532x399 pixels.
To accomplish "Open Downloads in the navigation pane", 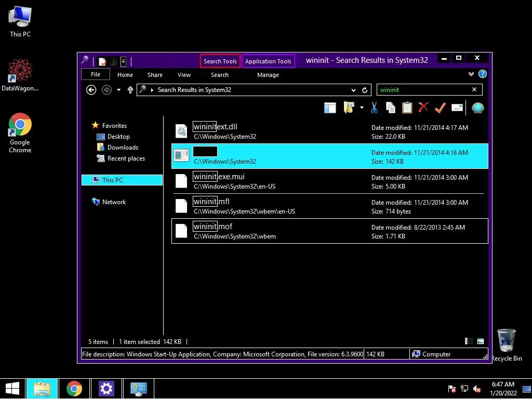I will point(117,147).
